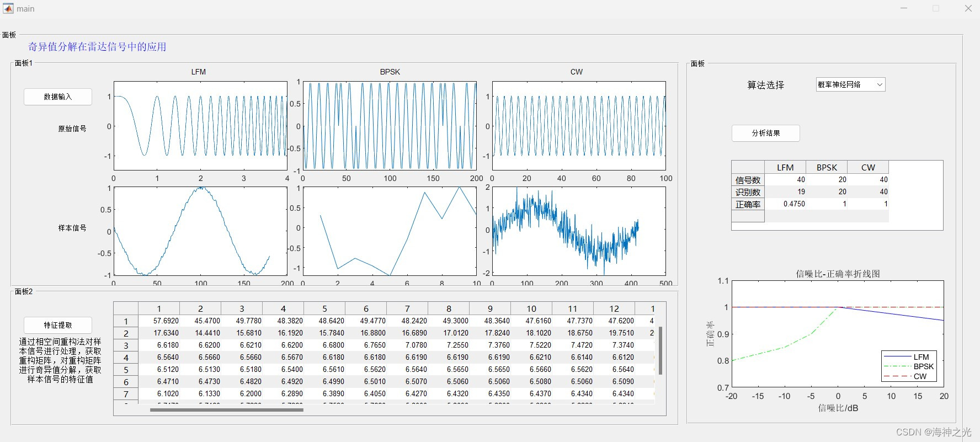Click the MATLAB icon in the title bar

8,8
